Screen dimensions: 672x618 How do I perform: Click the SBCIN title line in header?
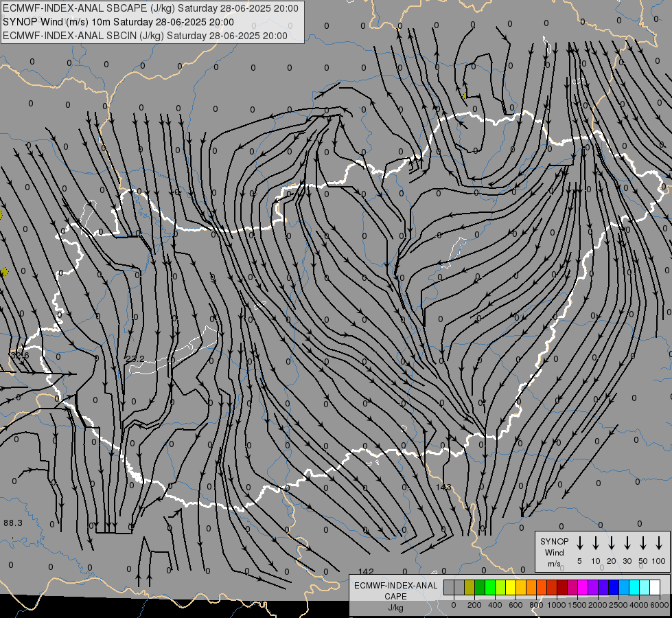(x=145, y=36)
